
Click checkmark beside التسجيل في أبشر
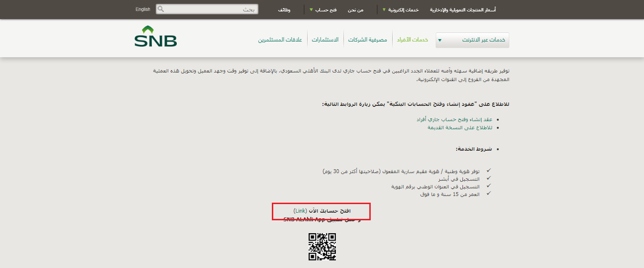point(488,178)
